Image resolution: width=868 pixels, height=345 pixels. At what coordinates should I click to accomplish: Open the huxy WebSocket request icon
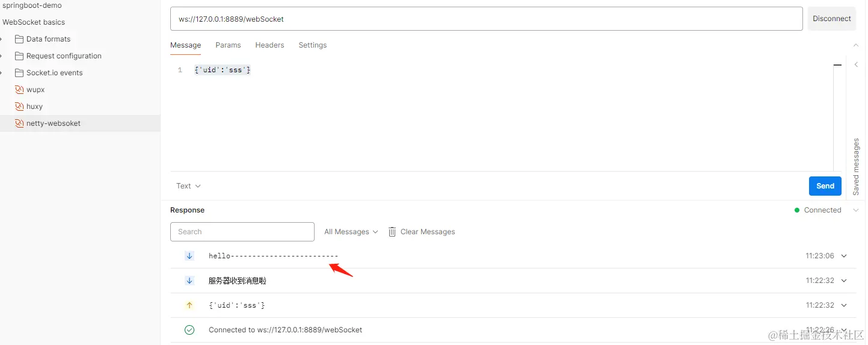click(19, 107)
